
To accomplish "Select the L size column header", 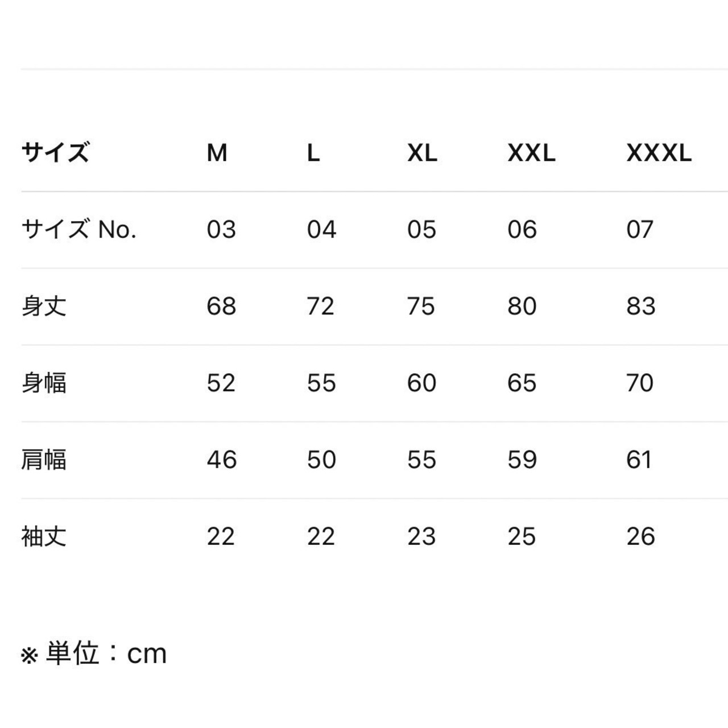I will (313, 153).
